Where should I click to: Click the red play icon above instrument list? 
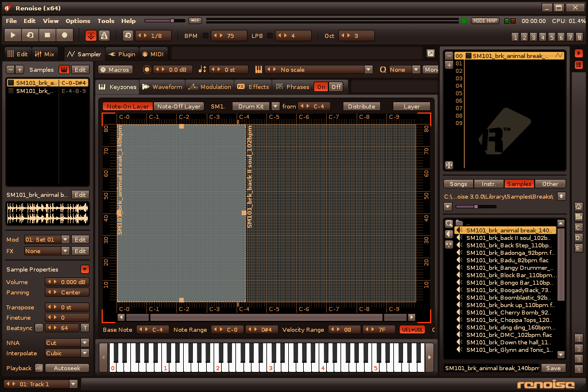pos(579,53)
